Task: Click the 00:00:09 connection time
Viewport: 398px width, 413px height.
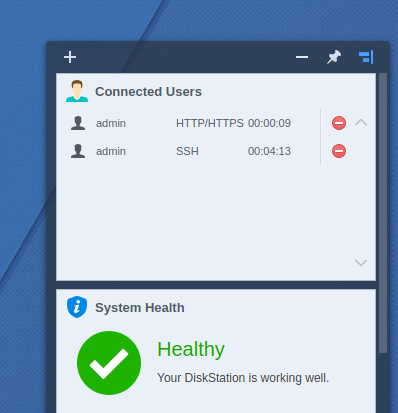Action: point(269,123)
